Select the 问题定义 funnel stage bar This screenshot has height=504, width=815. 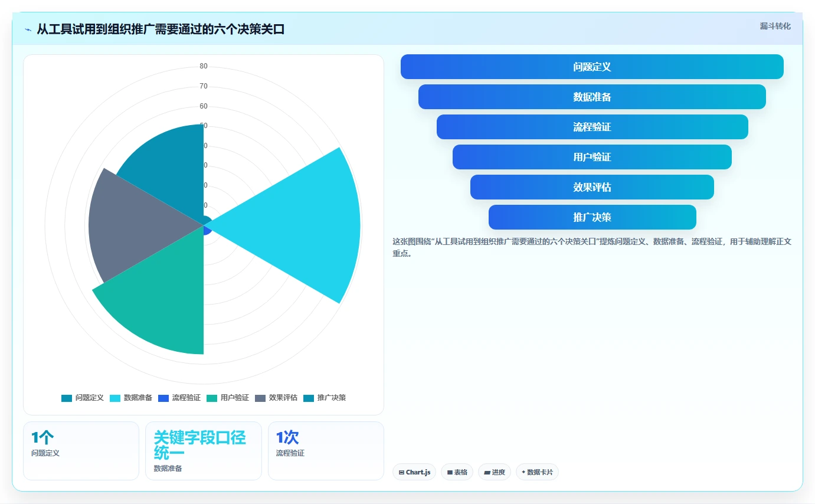click(x=592, y=67)
